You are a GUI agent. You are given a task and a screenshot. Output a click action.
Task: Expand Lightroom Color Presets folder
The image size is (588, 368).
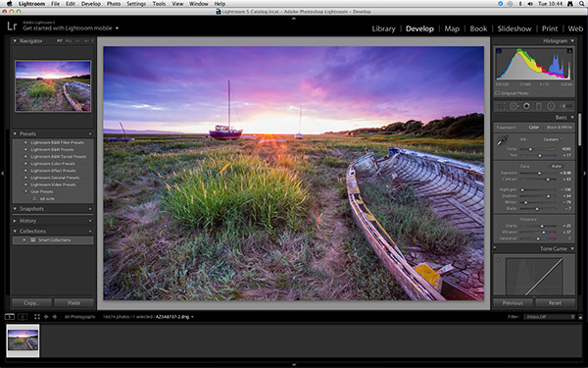(25, 164)
